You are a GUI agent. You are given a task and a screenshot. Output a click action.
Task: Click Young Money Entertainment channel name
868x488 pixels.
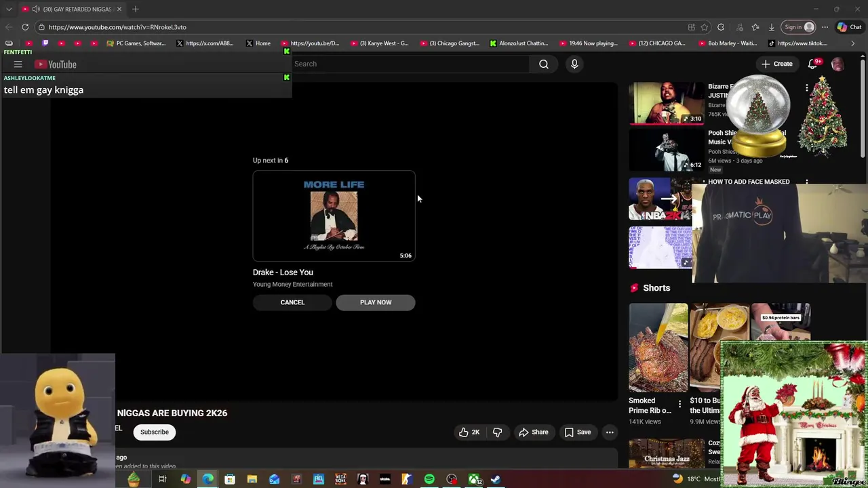293,285
